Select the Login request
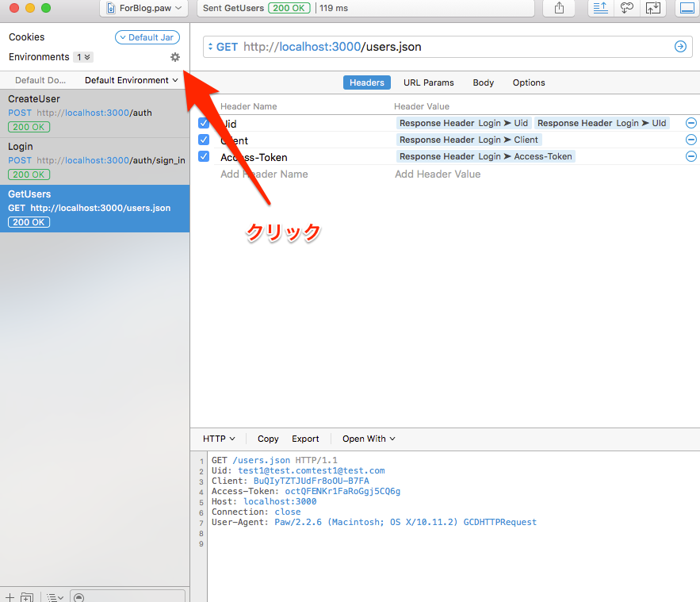This screenshot has height=602, width=700. [x=94, y=161]
